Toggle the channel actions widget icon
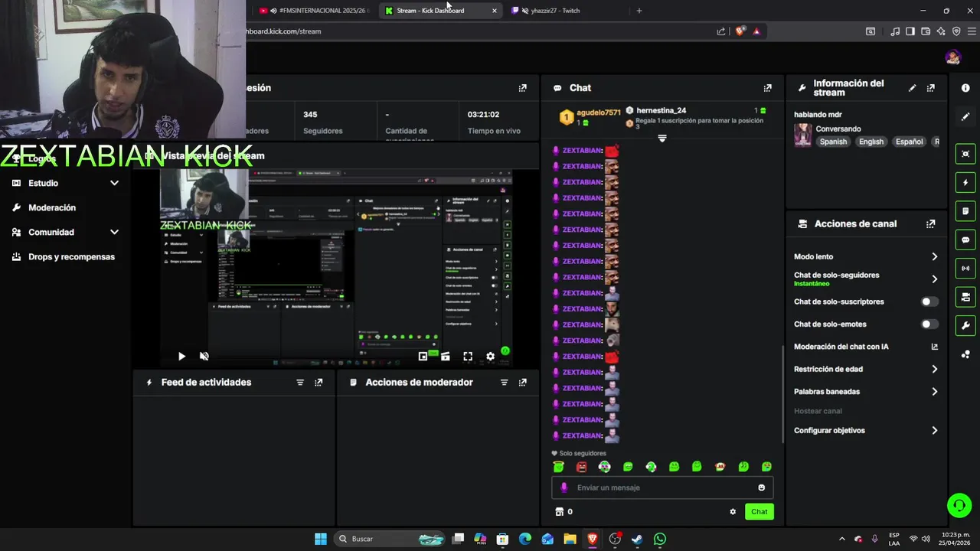This screenshot has height=551, width=980. (x=965, y=297)
